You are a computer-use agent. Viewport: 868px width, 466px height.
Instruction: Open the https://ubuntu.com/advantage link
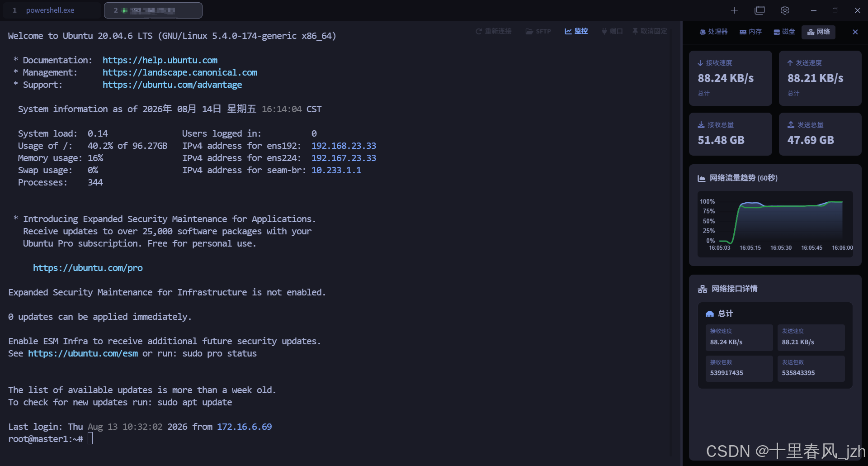172,85
